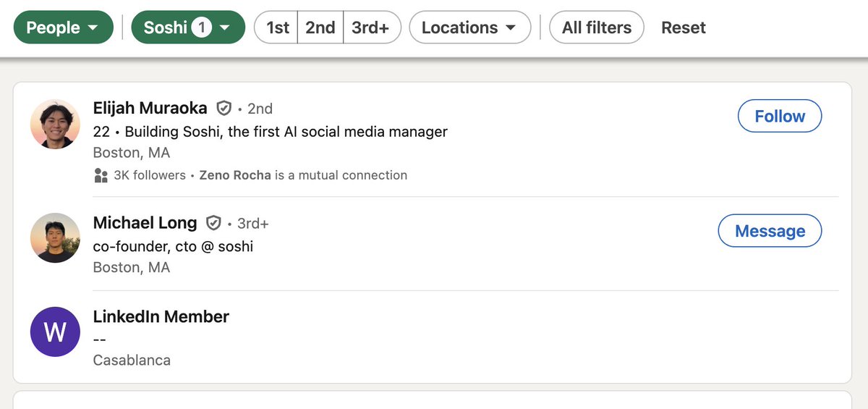Click 'co-founder, cto @ soshi' headline
The width and height of the screenshot is (868, 409).
coord(174,246)
